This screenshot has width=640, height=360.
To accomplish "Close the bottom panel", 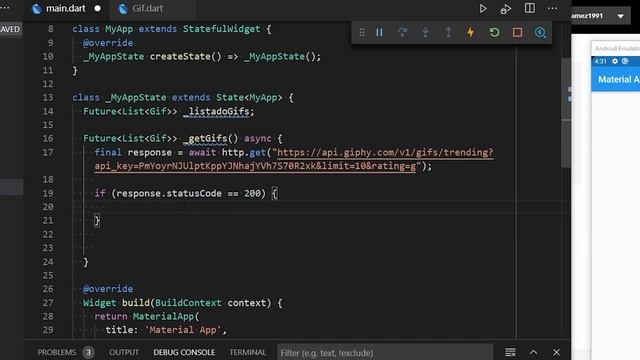I will click(556, 352).
